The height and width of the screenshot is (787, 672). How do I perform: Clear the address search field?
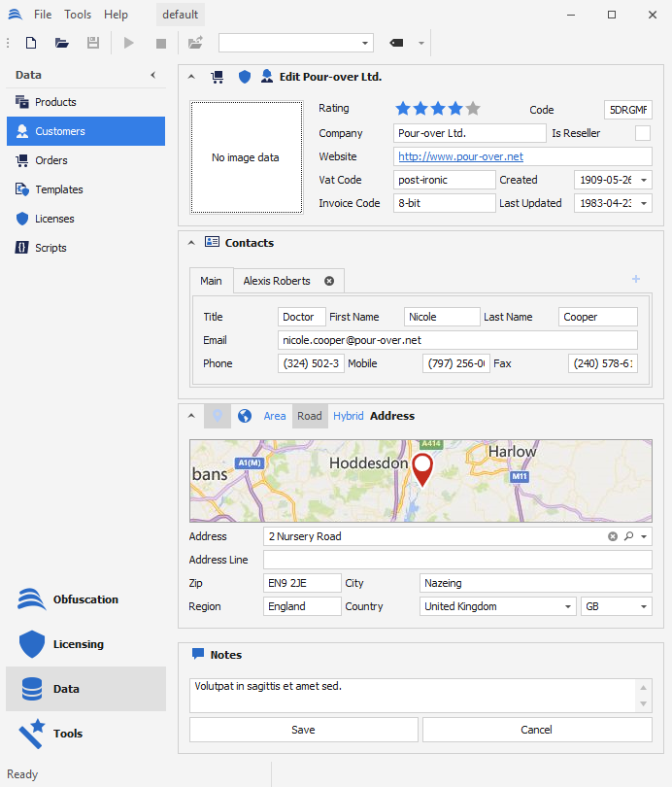tap(613, 536)
